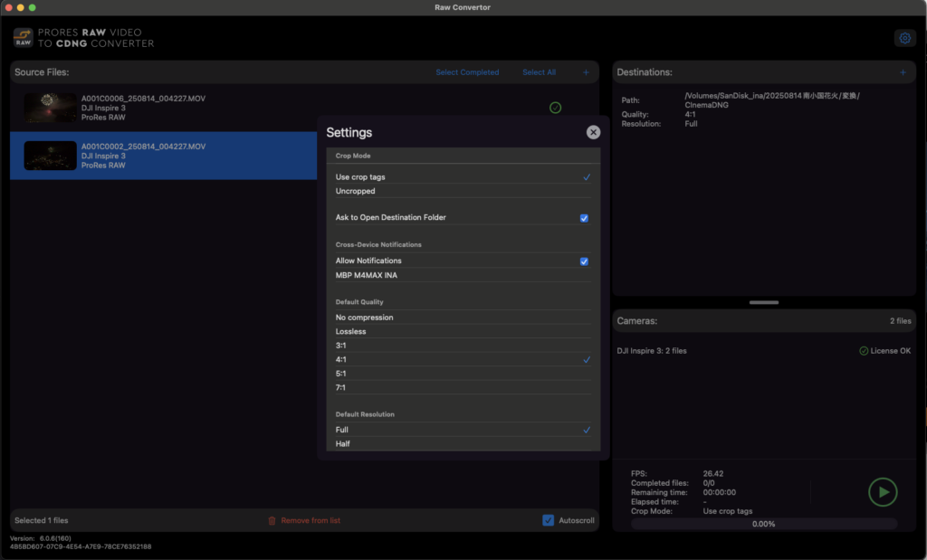927x560 pixels.
Task: Select Use crop tags crop mode
Action: (x=463, y=176)
